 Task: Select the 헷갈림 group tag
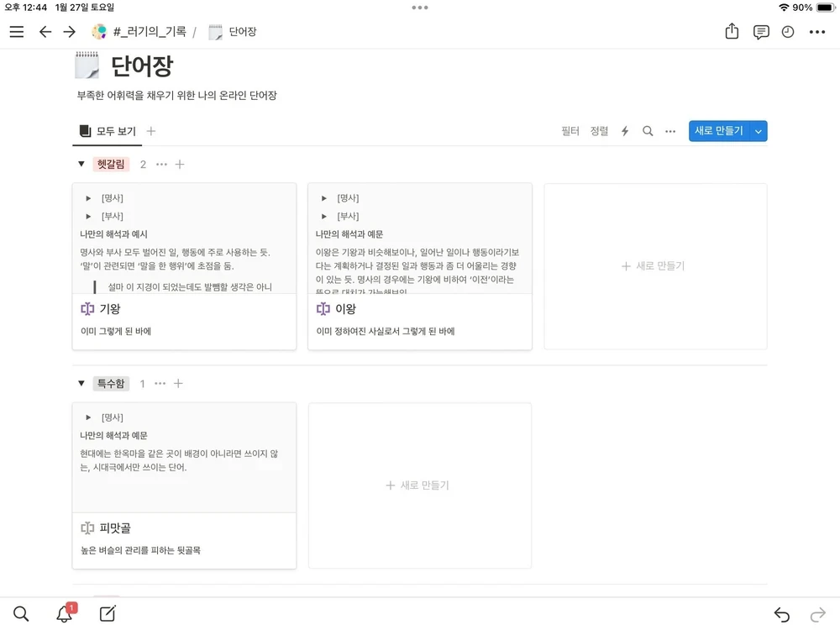[x=111, y=164]
